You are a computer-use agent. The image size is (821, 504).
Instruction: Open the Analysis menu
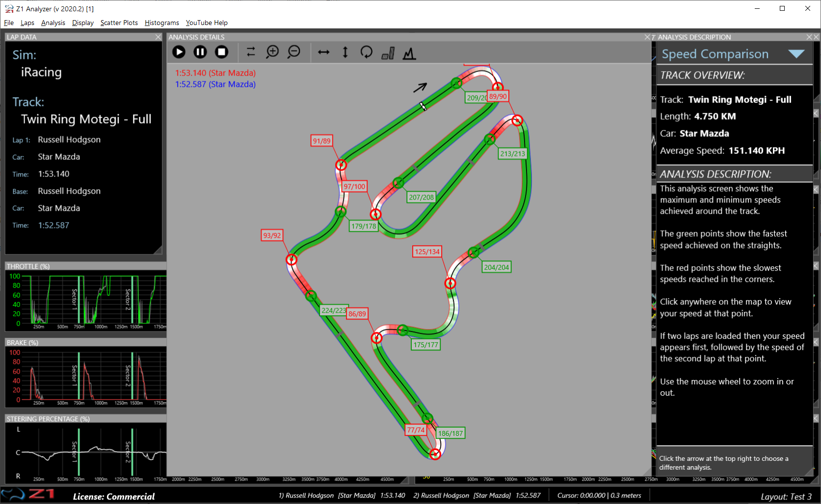point(53,23)
